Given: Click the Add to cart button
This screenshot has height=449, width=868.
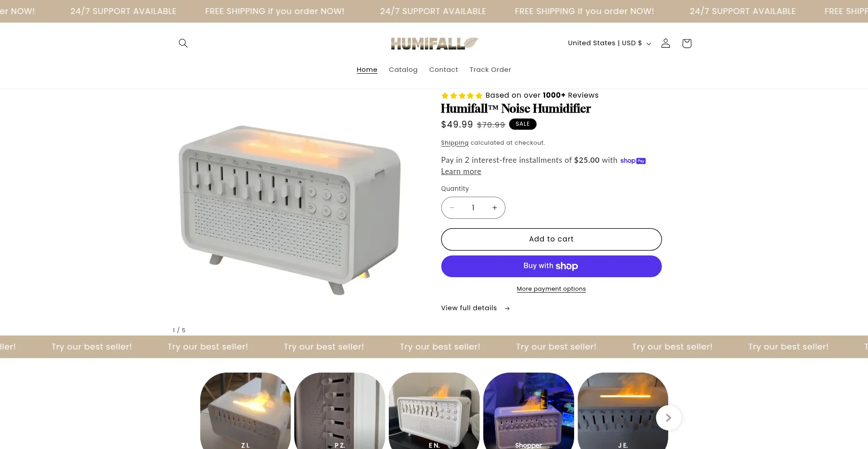Looking at the screenshot, I should [551, 239].
